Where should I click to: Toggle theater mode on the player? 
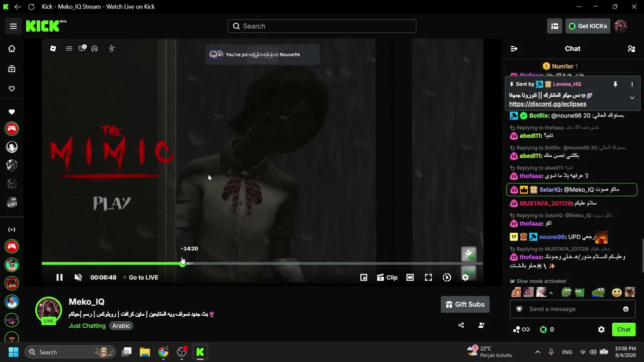410,278
